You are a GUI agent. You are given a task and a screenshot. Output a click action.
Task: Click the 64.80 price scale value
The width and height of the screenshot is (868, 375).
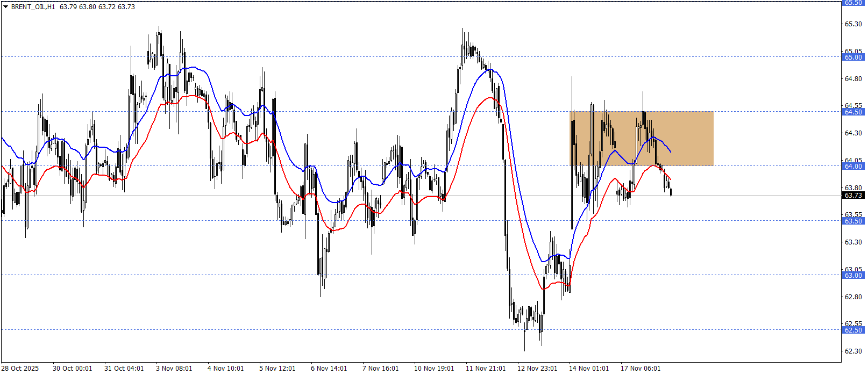[x=853, y=78]
